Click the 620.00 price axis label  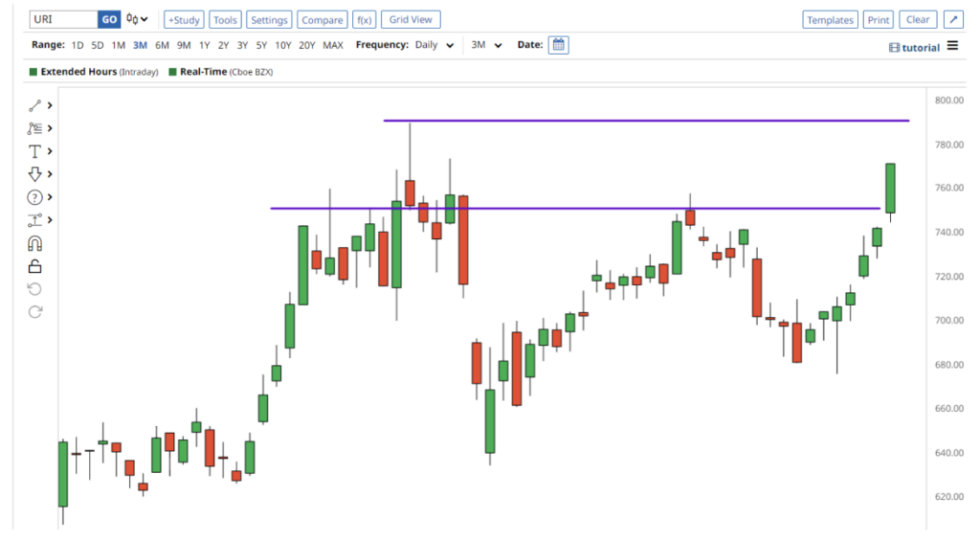coord(948,497)
